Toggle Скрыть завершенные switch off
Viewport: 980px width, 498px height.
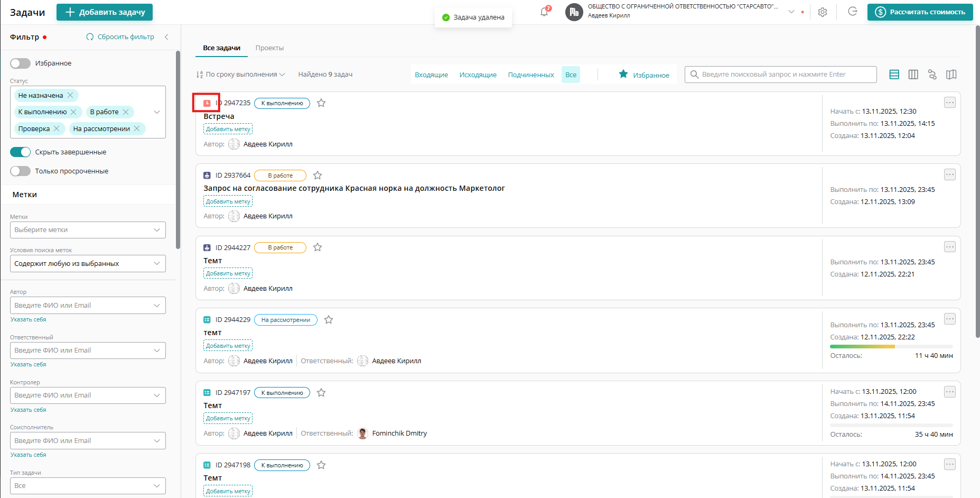pyautogui.click(x=20, y=152)
